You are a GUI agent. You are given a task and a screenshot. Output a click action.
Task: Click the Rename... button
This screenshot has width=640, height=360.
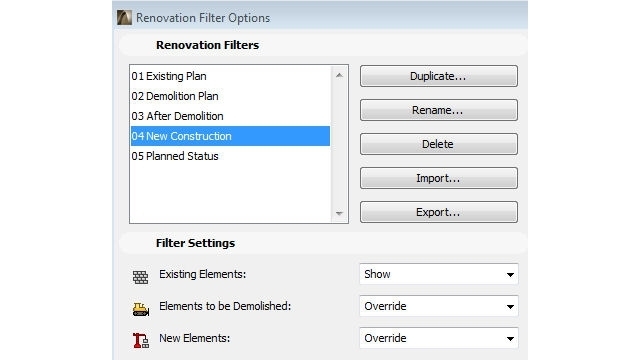[x=439, y=110]
